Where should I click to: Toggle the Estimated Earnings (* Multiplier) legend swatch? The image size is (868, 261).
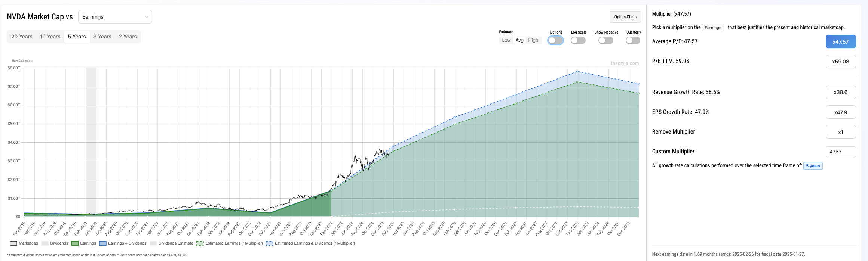[x=200, y=243]
